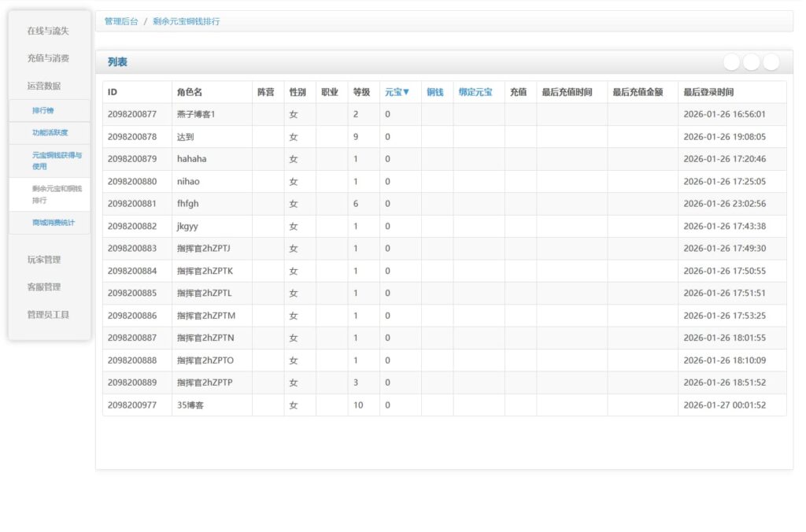Expand the 客服管理 sidebar section
This screenshot has height=532, width=806.
(x=44, y=287)
